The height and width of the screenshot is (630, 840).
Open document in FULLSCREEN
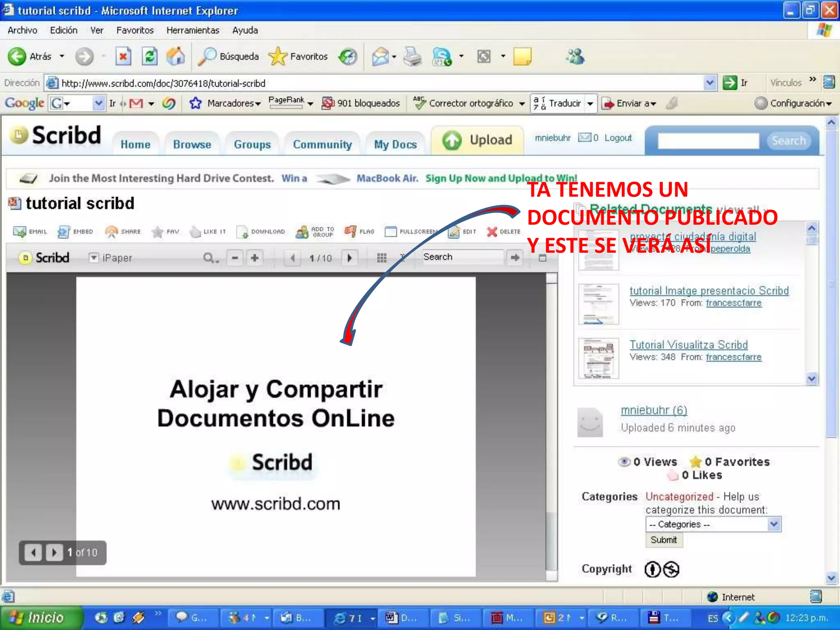pos(411,232)
